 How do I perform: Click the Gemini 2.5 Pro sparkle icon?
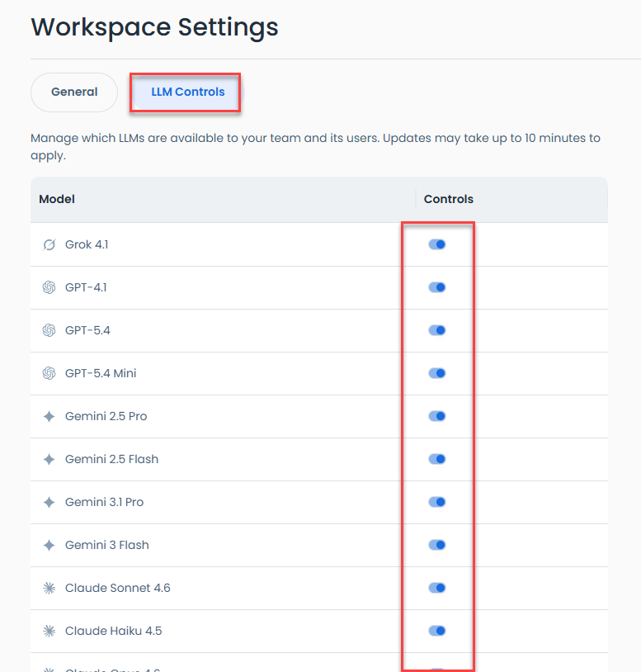49,416
